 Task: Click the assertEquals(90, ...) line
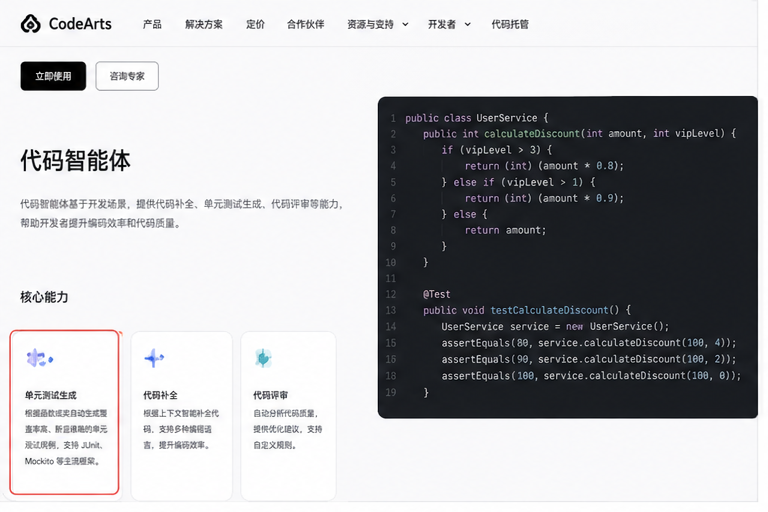click(589, 359)
